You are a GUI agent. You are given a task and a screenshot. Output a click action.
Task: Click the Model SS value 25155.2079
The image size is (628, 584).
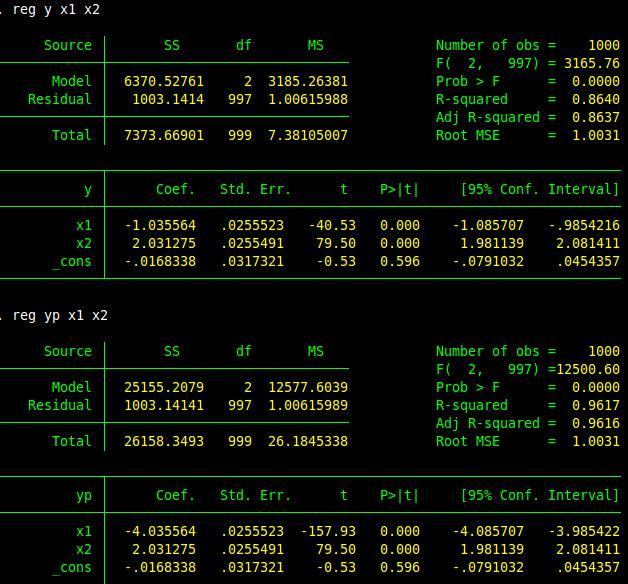pos(164,387)
